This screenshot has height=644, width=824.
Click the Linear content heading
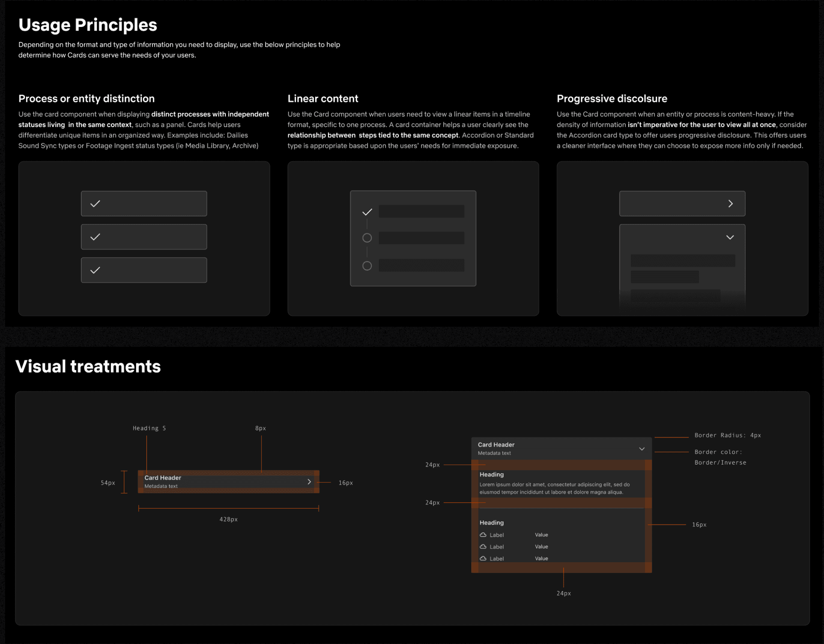(x=323, y=99)
